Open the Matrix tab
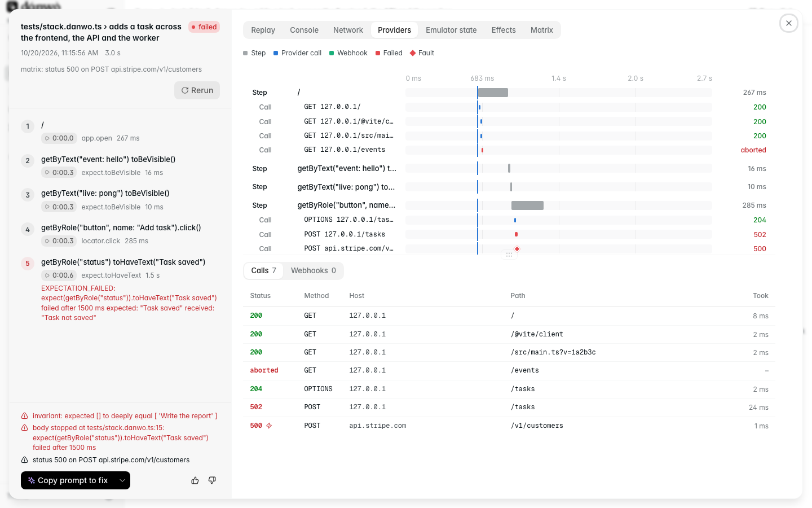 pos(541,30)
